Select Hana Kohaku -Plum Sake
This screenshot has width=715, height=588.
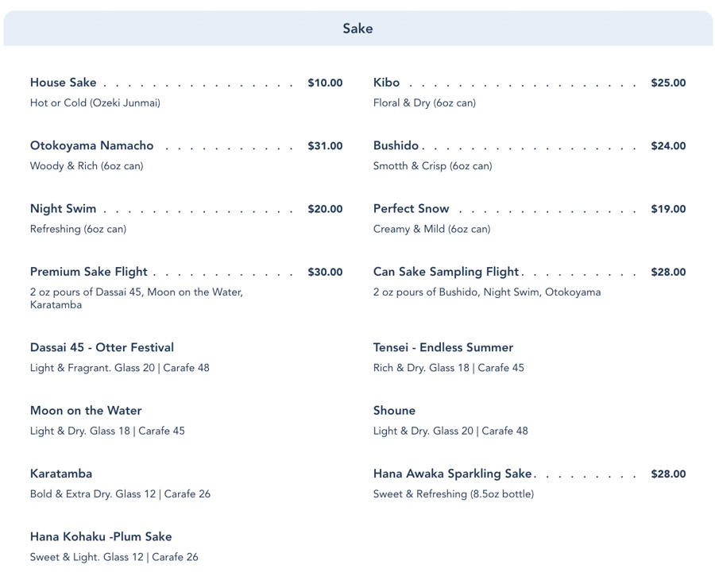(101, 536)
